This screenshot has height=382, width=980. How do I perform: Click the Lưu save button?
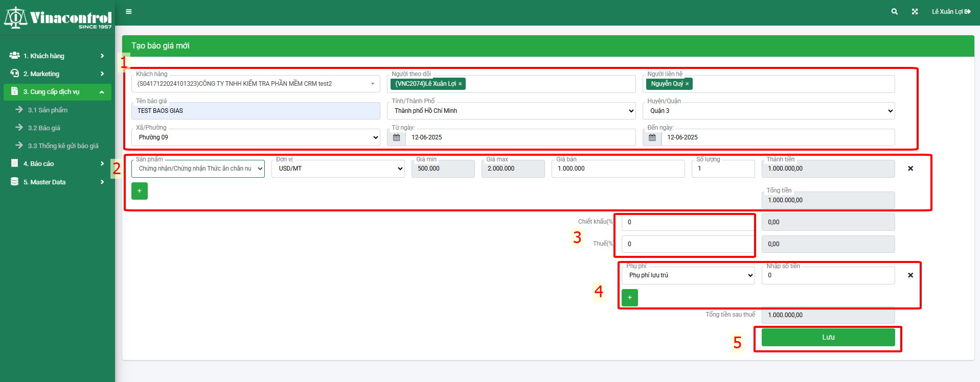[x=828, y=338]
